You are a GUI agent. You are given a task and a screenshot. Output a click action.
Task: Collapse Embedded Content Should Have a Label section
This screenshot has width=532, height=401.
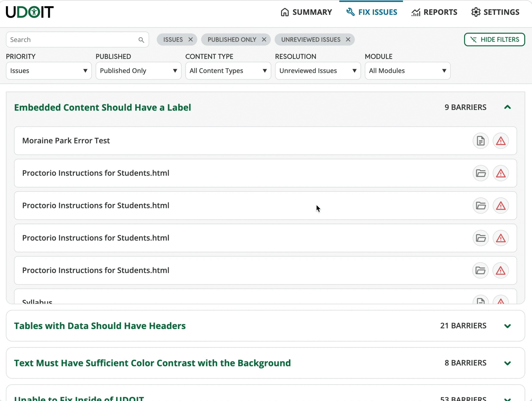click(x=507, y=107)
